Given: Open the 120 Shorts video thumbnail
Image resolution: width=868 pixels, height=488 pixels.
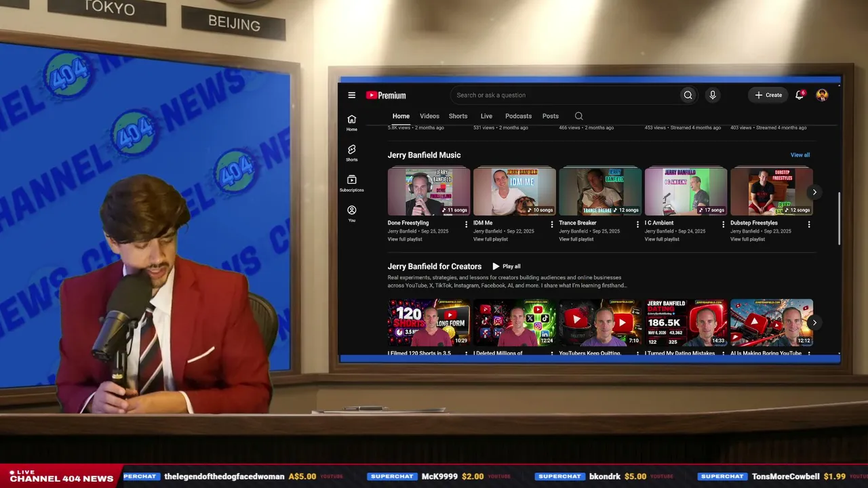Looking at the screenshot, I should [x=429, y=323].
